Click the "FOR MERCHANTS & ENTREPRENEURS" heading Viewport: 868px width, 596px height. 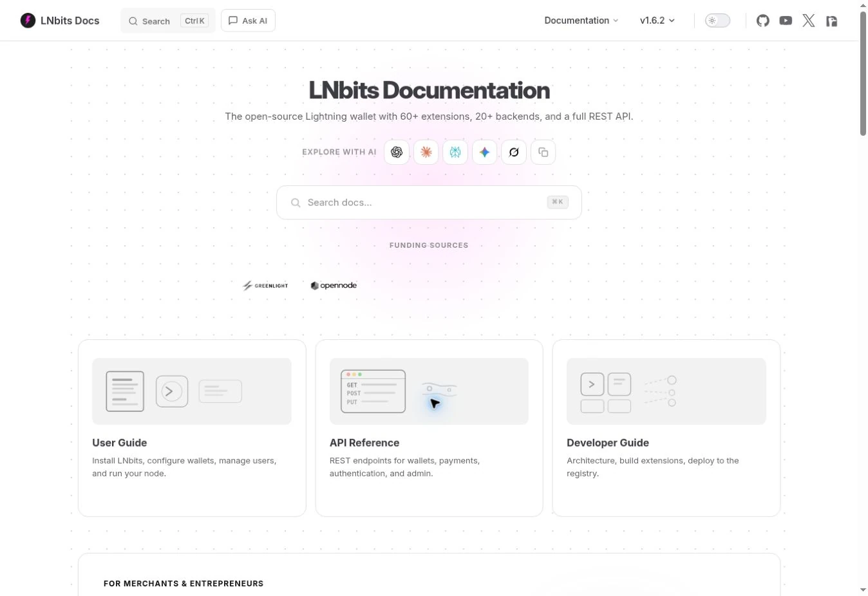[x=184, y=584]
